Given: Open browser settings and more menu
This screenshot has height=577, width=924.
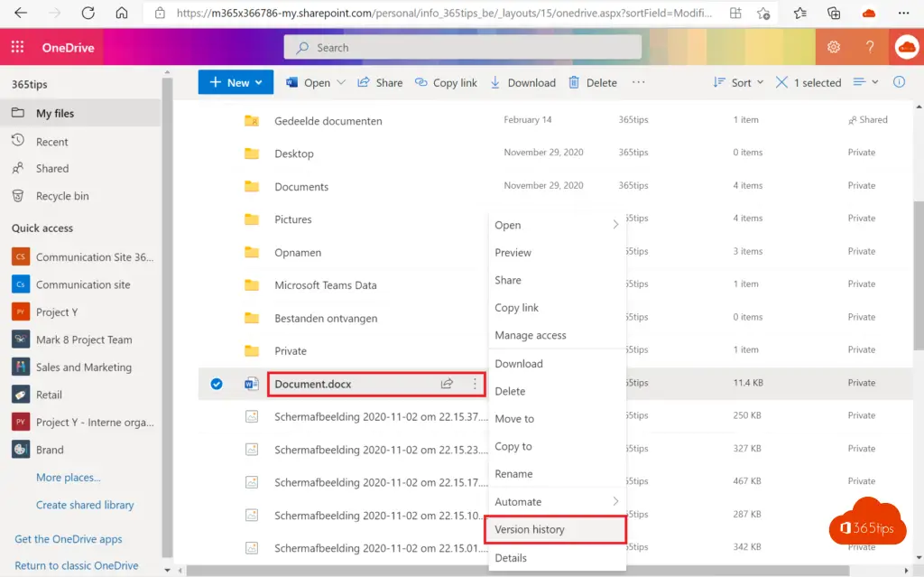Looking at the screenshot, I should (903, 13).
